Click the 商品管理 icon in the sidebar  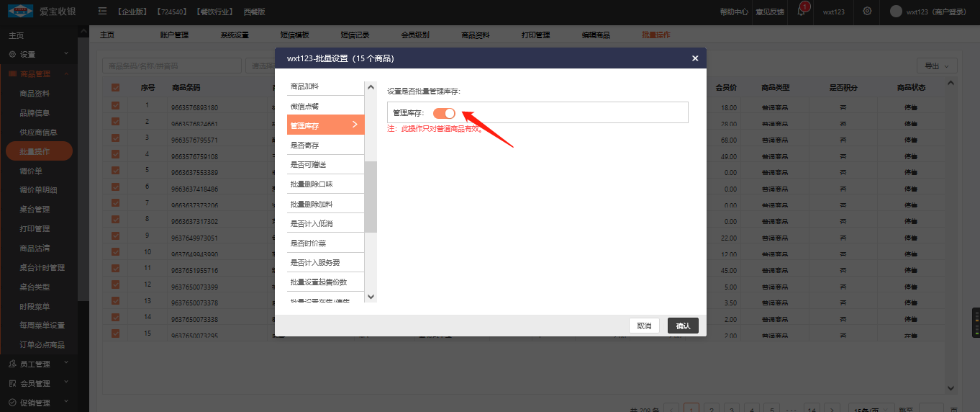[x=13, y=74]
